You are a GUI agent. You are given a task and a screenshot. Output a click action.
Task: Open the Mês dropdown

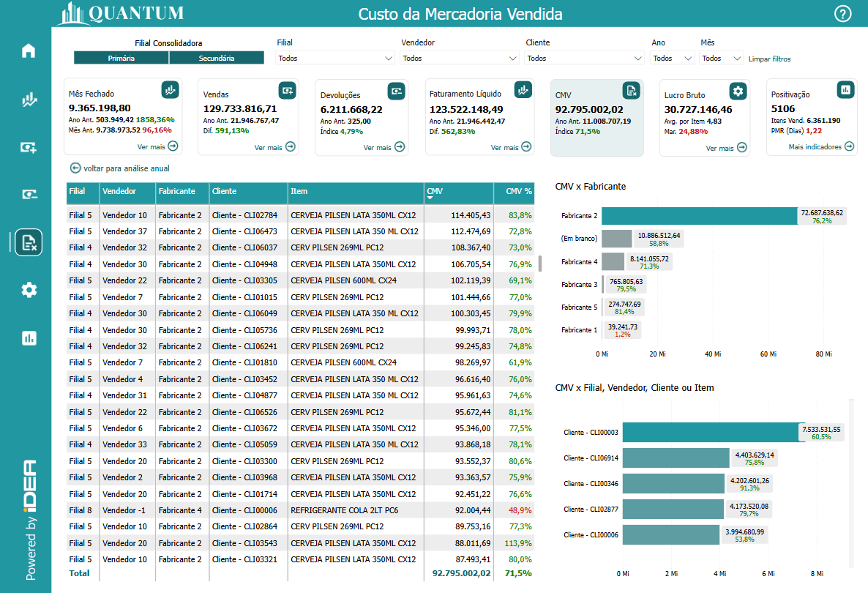click(x=721, y=59)
